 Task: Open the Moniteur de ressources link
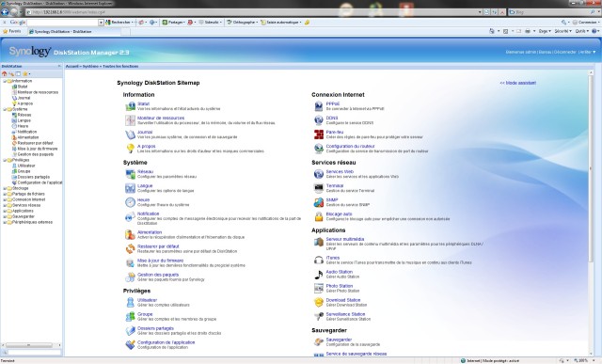tap(161, 118)
